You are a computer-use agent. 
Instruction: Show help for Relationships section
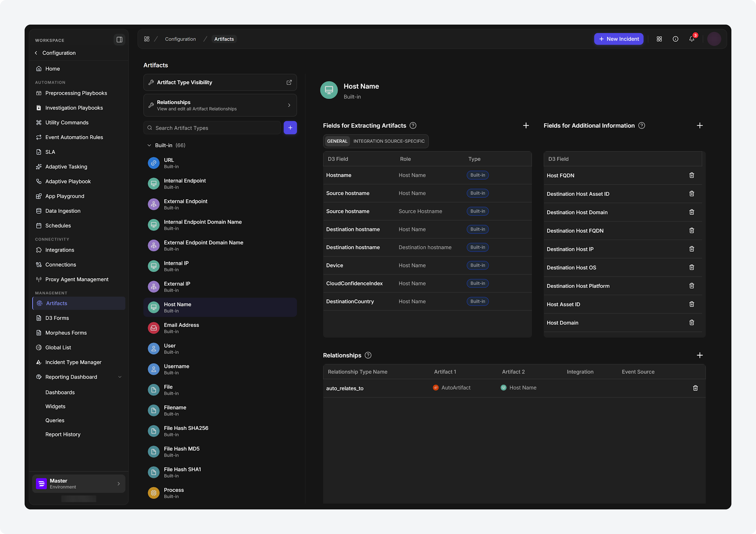click(x=368, y=355)
